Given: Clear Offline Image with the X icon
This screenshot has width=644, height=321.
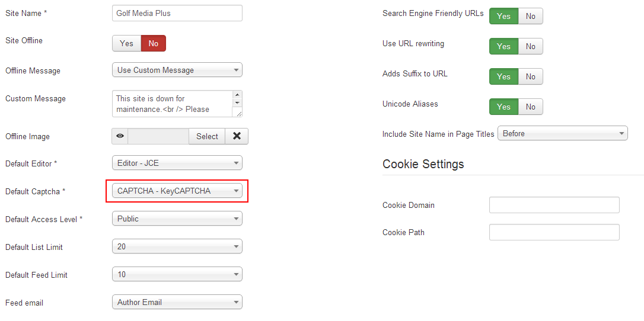Looking at the screenshot, I should coord(237,137).
